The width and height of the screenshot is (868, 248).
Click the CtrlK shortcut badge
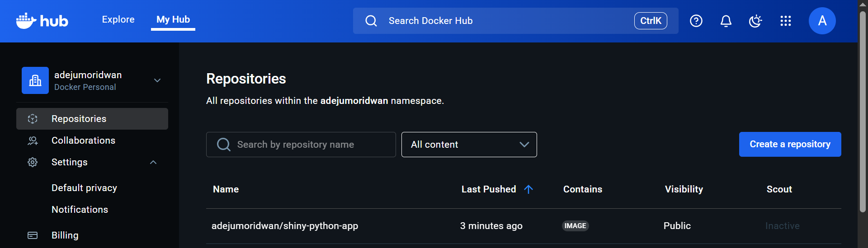coord(651,21)
